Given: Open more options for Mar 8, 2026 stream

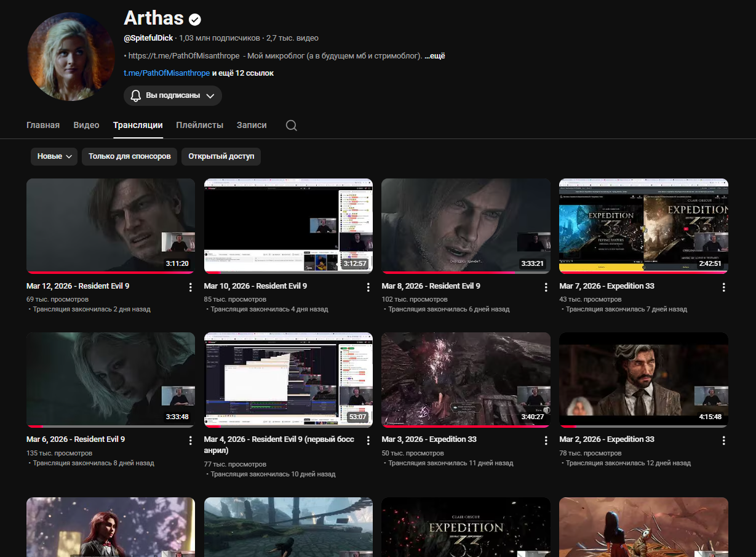Looking at the screenshot, I should tap(546, 287).
